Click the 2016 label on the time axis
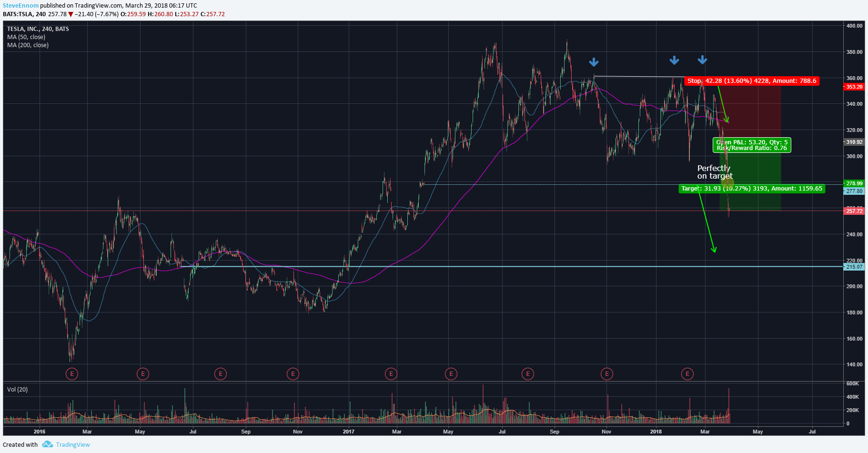 [40, 432]
